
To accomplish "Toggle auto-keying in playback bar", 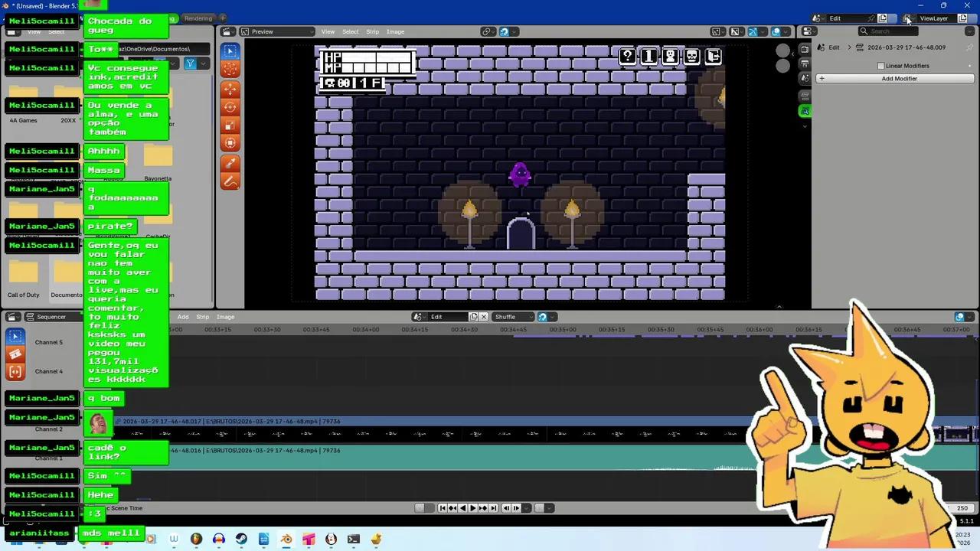I will [x=420, y=507].
